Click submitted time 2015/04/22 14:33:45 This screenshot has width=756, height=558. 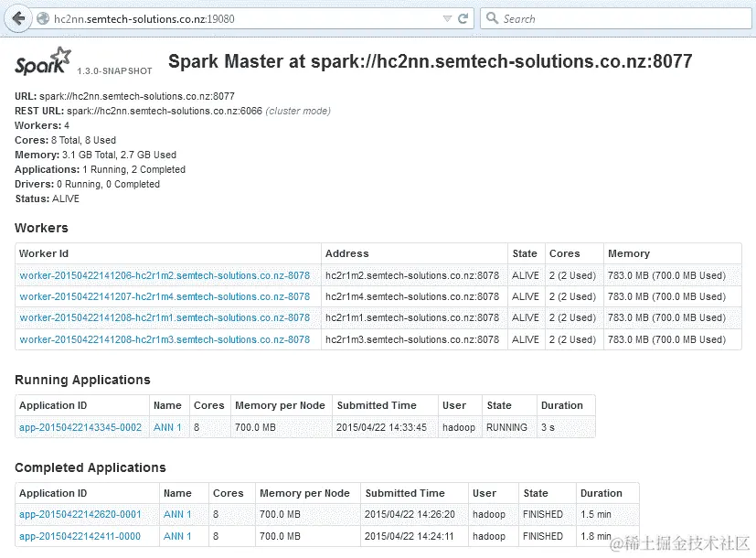[381, 427]
